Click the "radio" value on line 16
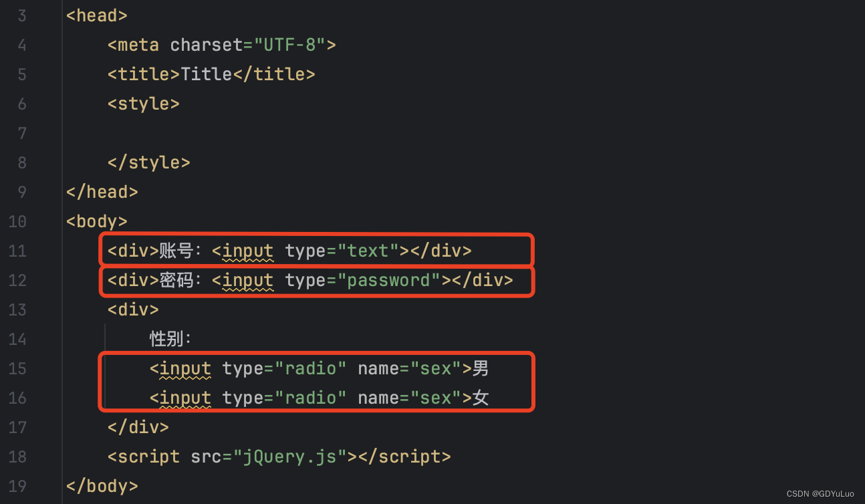Screen dimensions: 865x504 (310, 398)
